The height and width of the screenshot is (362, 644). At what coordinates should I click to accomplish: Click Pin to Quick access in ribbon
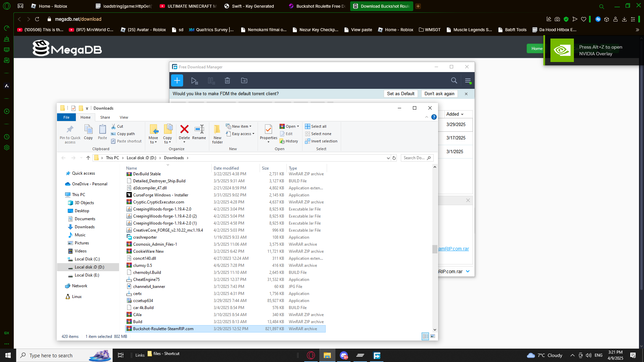tap(70, 134)
